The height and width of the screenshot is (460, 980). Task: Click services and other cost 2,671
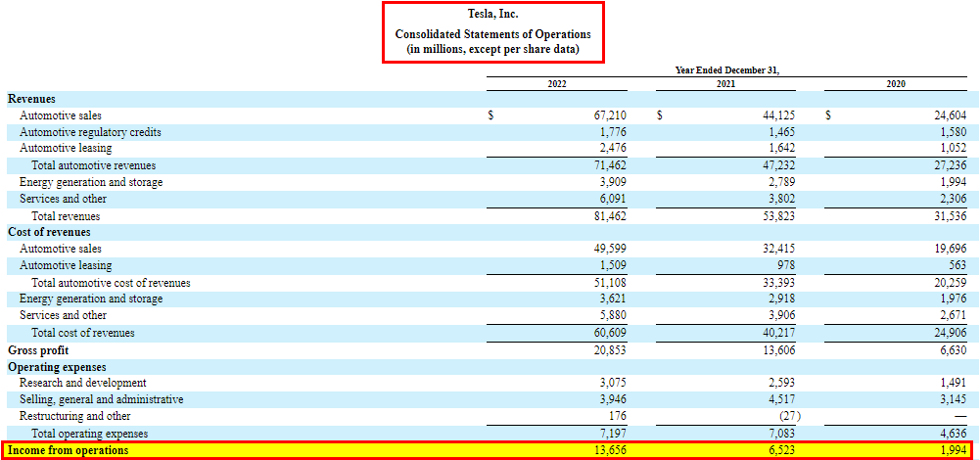pos(953,315)
